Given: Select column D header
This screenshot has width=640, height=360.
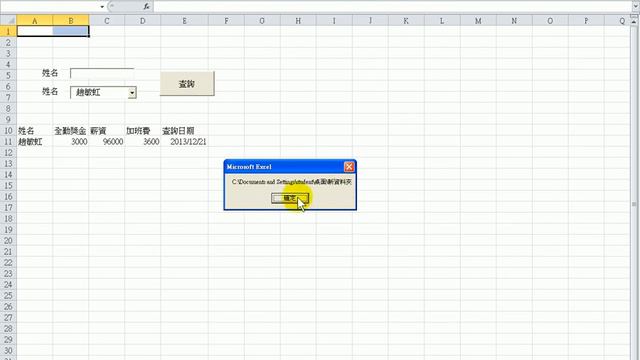Looking at the screenshot, I should (142, 20).
